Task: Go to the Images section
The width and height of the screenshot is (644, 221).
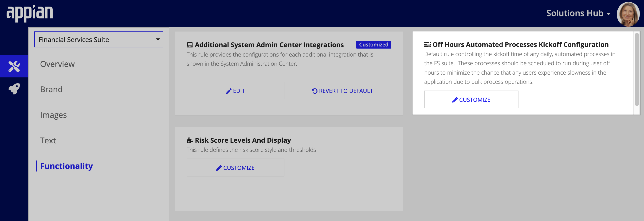Action: (x=53, y=115)
